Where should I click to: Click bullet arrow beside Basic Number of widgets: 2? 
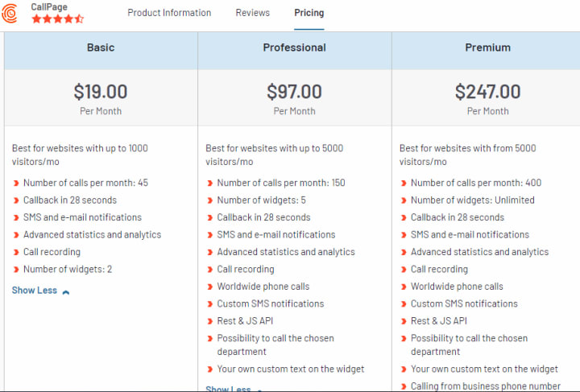pos(16,270)
